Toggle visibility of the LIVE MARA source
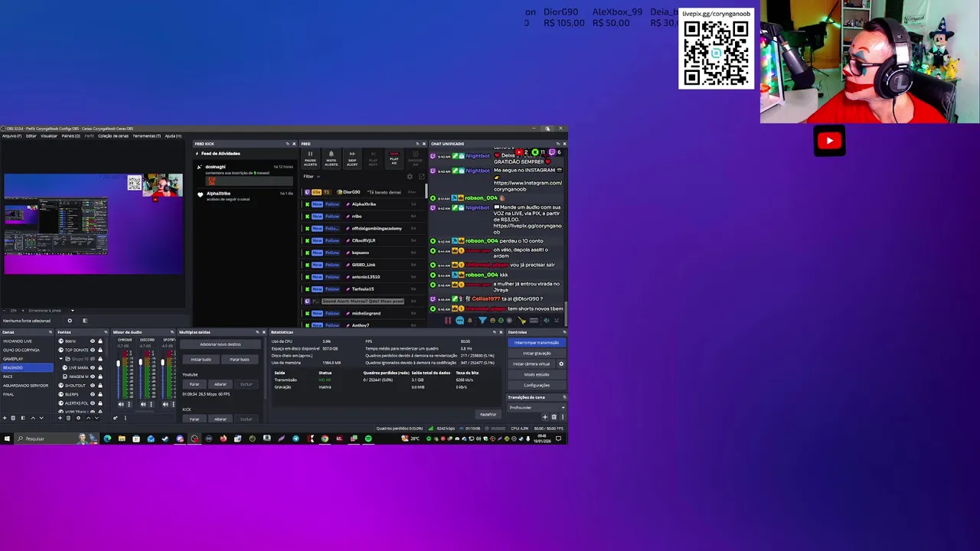The image size is (980, 551). coord(93,367)
